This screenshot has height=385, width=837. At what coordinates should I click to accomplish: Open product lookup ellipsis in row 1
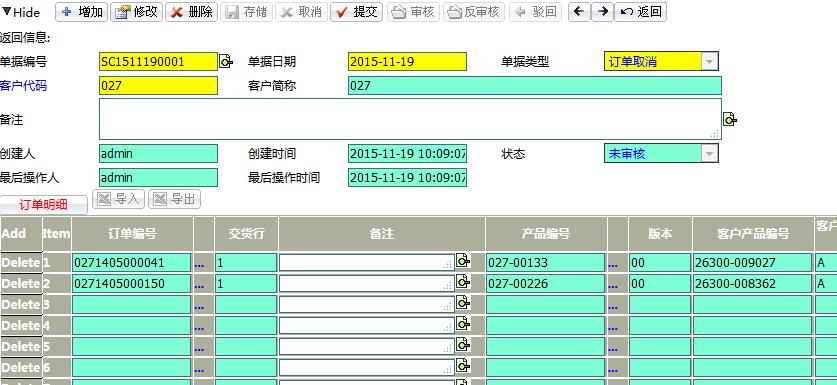point(613,264)
